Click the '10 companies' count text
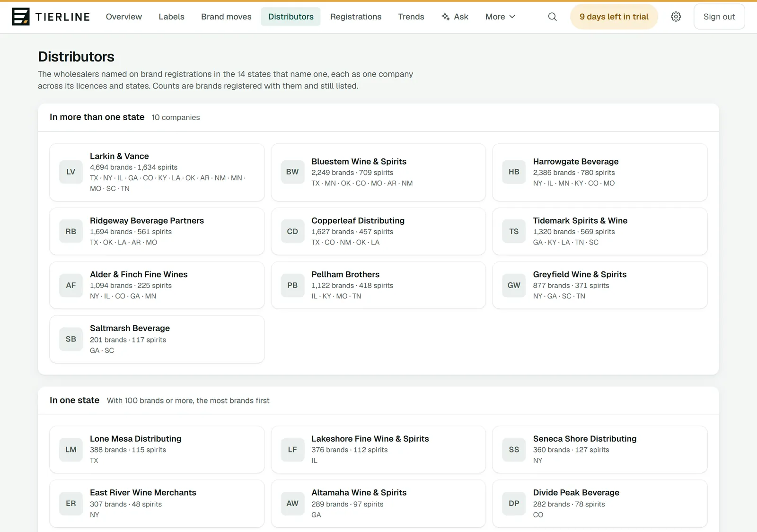 (x=176, y=117)
